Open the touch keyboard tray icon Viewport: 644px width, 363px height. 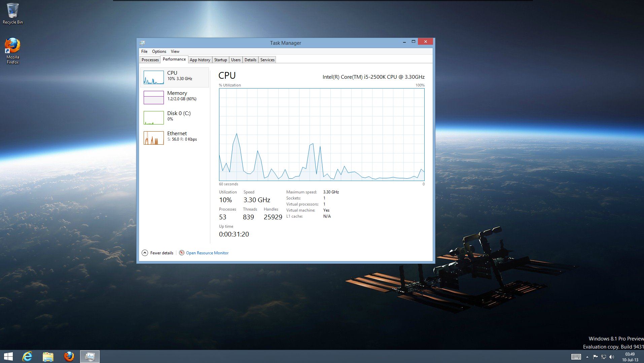[576, 357]
